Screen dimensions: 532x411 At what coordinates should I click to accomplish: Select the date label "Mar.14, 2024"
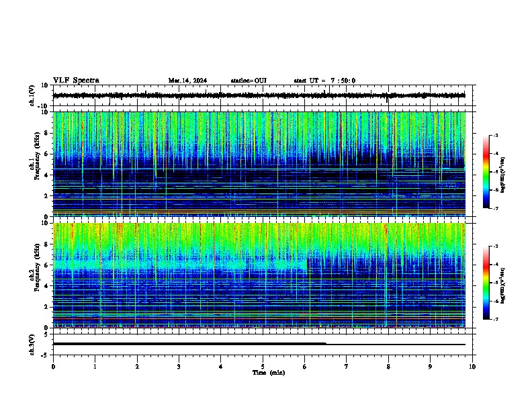(x=187, y=81)
